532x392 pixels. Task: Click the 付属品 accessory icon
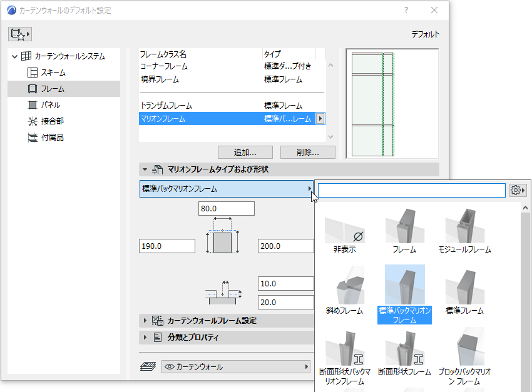(x=33, y=138)
